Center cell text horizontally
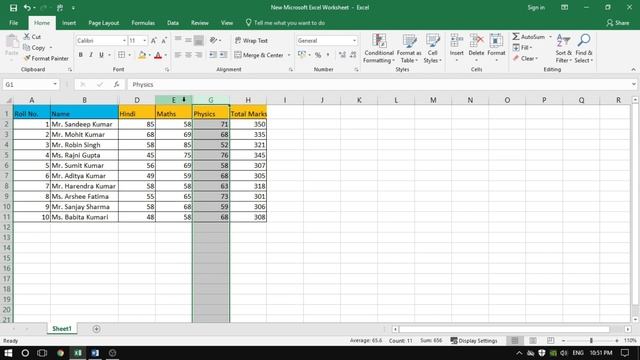The image size is (640, 360). click(188, 55)
